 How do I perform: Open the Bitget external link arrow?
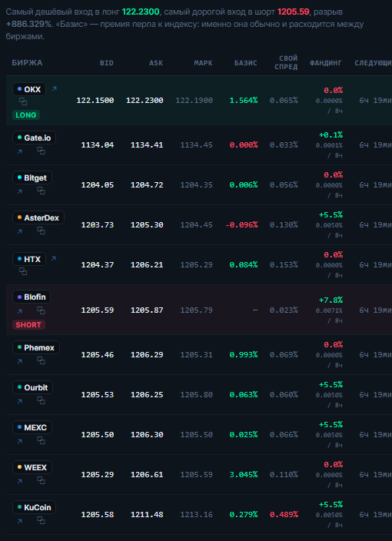click(20, 191)
